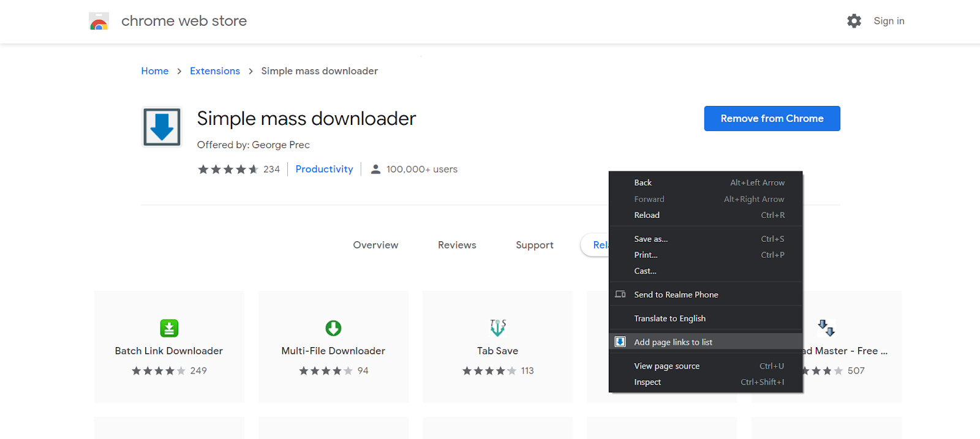980x439 pixels.
Task: Click the blue download icon beside Add page links
Action: [620, 342]
